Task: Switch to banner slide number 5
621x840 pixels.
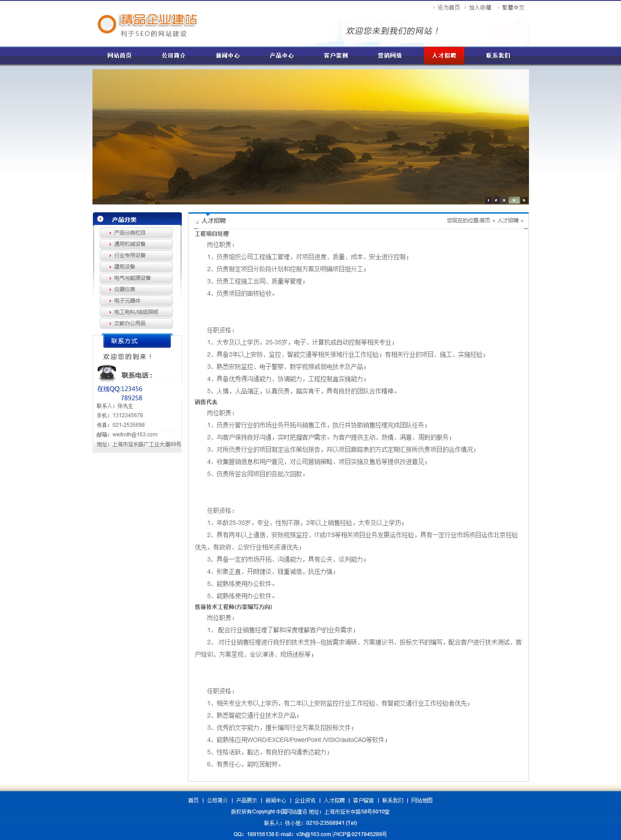Action: pyautogui.click(x=524, y=200)
